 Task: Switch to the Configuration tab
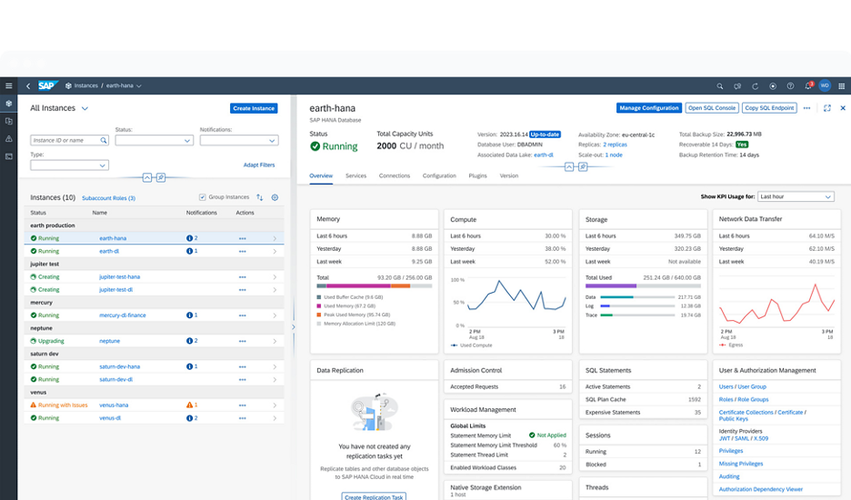[439, 176]
